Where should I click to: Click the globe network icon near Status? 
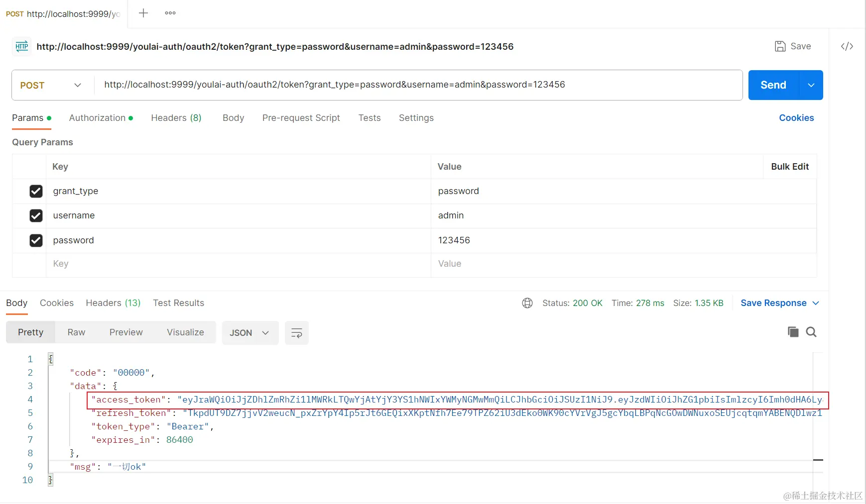click(527, 302)
